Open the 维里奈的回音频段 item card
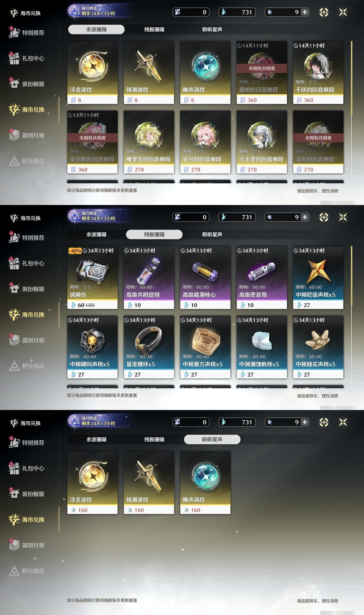The height and width of the screenshot is (615, 364). (149, 142)
